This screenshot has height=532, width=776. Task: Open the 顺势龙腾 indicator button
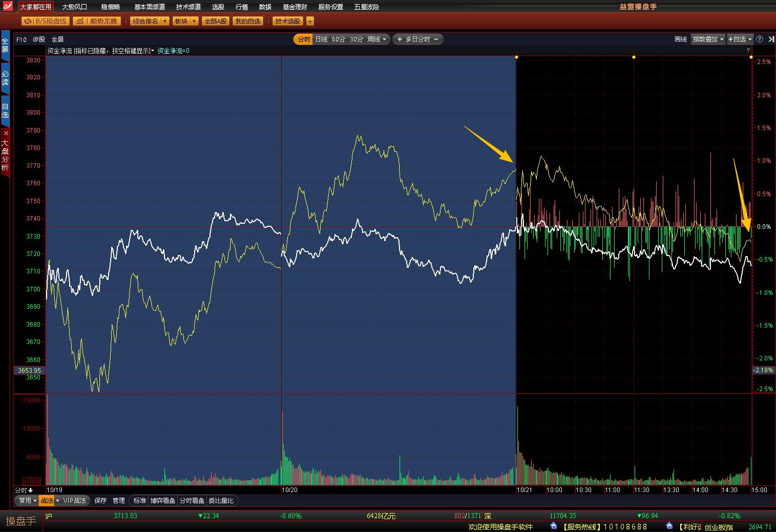tap(96, 21)
